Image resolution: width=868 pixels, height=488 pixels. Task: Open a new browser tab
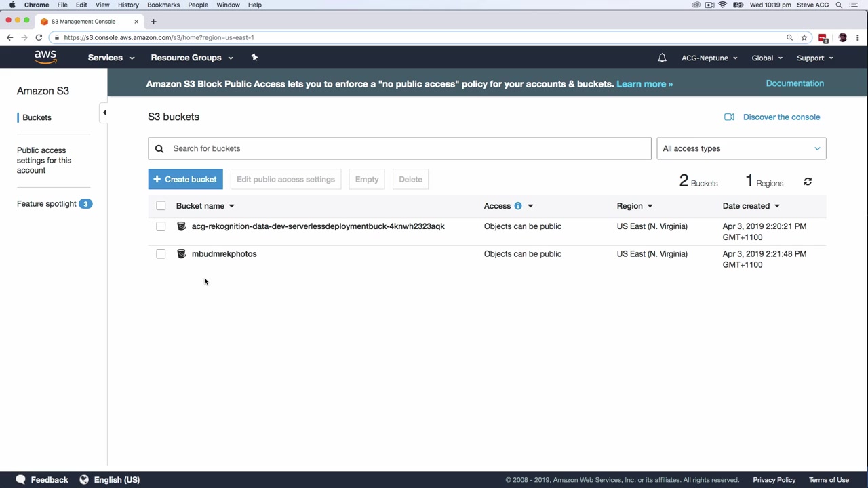153,22
